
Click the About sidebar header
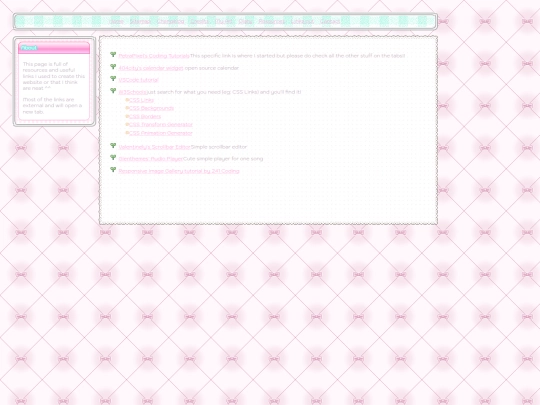click(x=54, y=48)
